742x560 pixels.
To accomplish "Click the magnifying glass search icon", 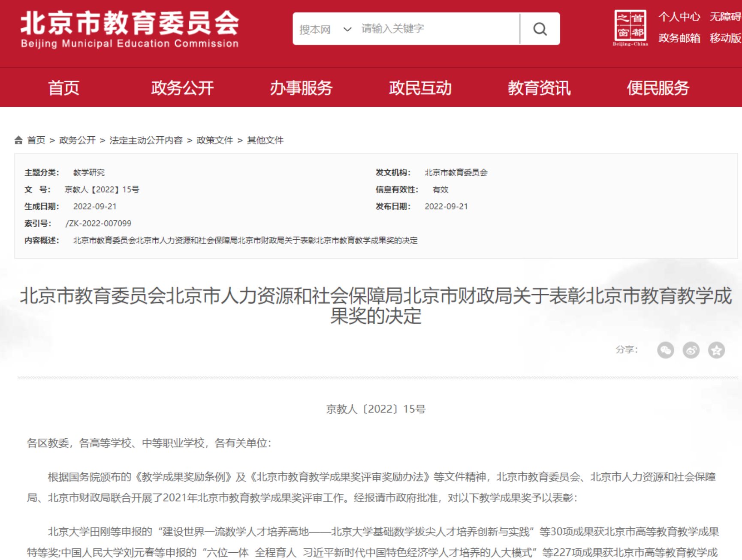I will coord(540,29).
